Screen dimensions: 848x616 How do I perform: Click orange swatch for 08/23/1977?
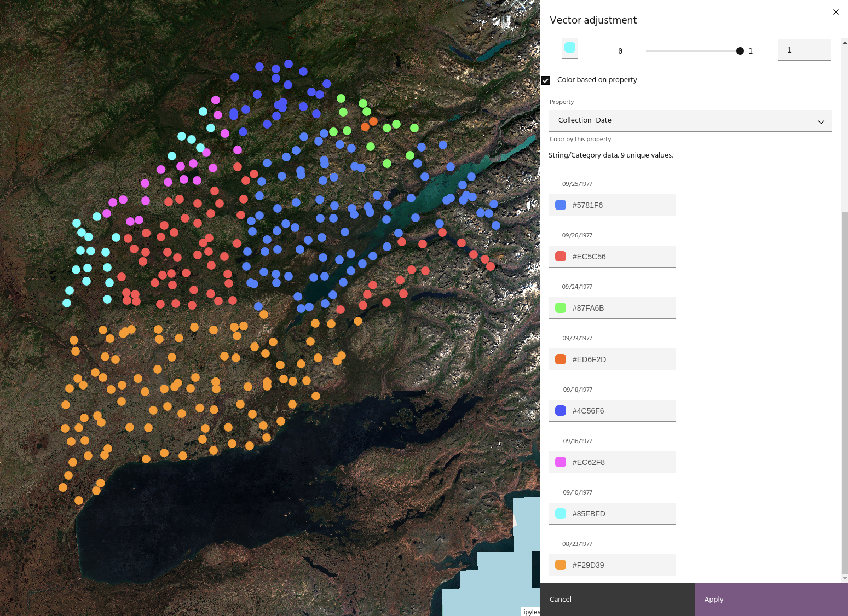(561, 565)
